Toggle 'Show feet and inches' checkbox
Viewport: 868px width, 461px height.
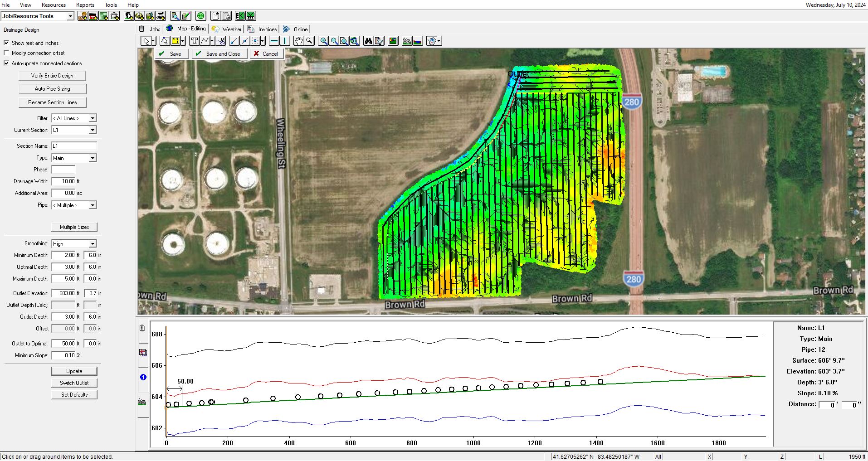[x=6, y=43]
